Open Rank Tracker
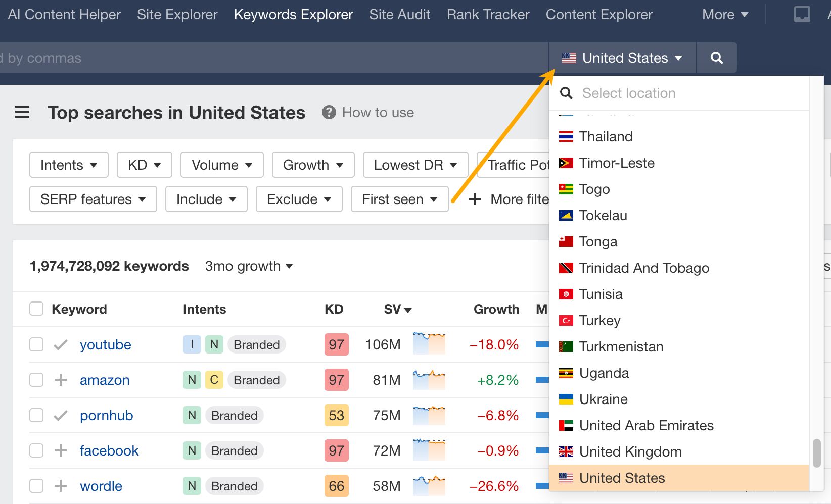This screenshot has width=831, height=504. click(487, 14)
